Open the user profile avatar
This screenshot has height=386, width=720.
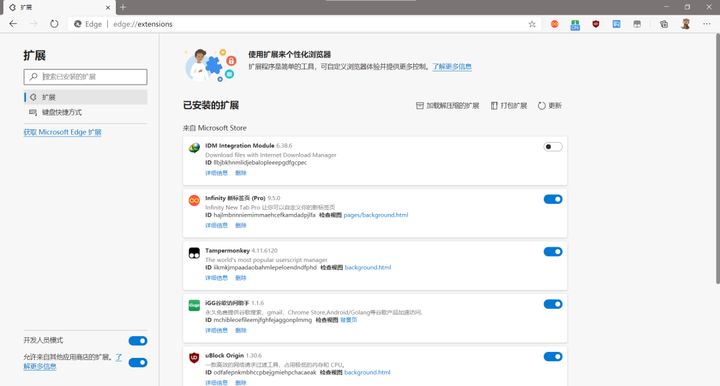point(686,24)
